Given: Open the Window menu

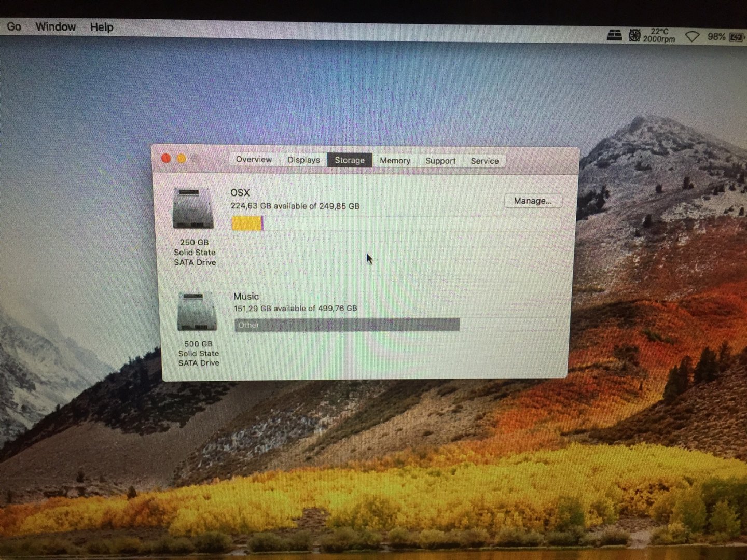Looking at the screenshot, I should pos(56,27).
